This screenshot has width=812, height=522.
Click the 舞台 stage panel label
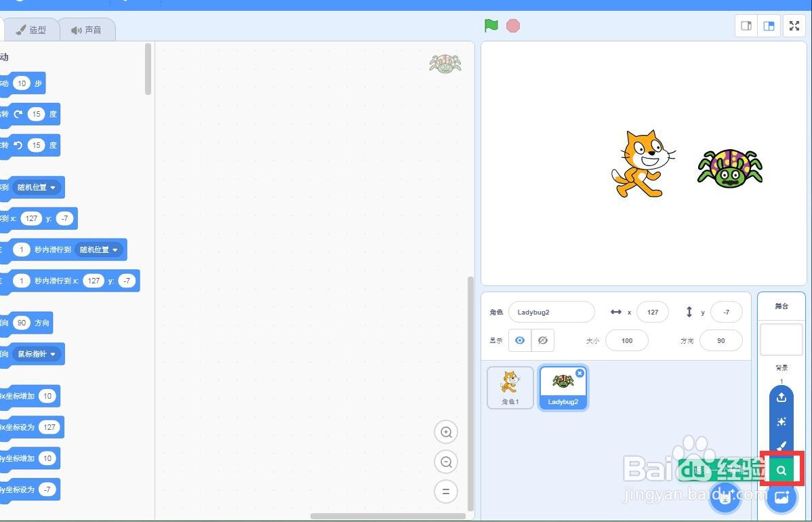(x=781, y=306)
